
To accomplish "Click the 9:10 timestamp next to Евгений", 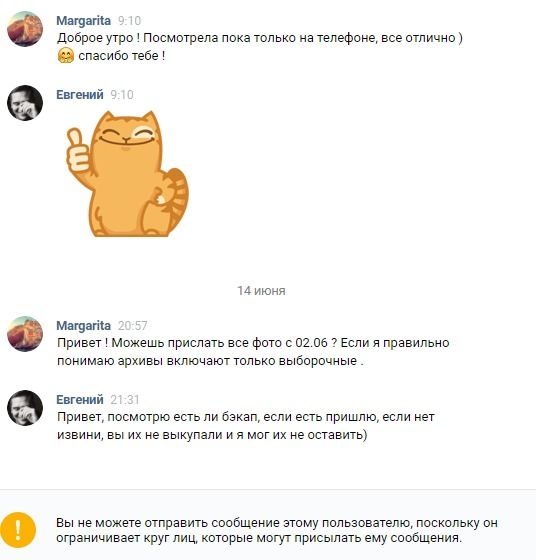I will tap(122, 95).
